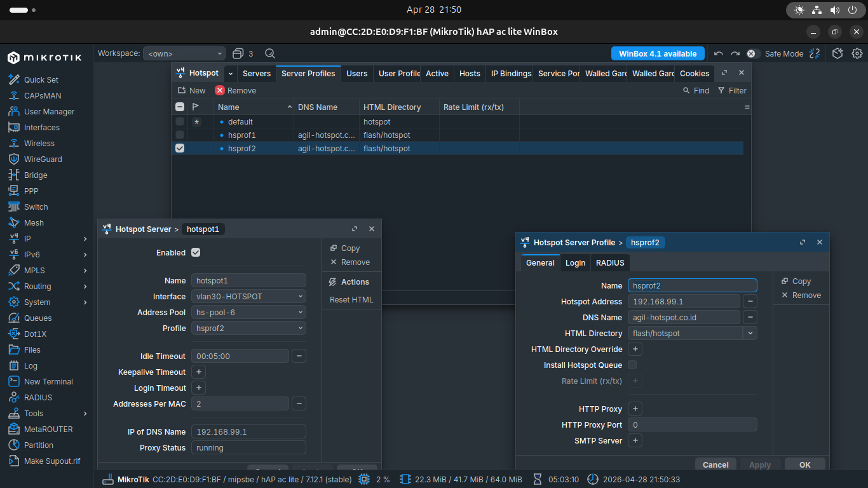Open the system volume indicator
This screenshot has height=488, width=868.
point(834,10)
